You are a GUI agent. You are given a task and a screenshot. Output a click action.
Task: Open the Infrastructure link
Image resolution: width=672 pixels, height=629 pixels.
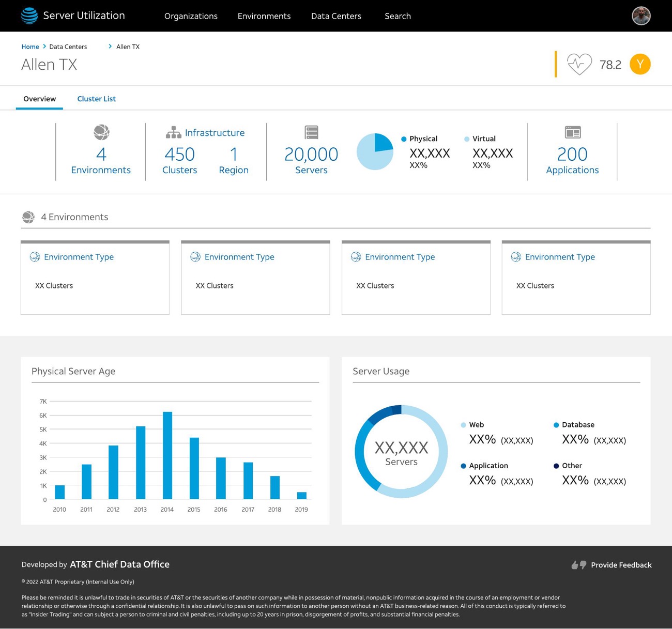click(x=215, y=133)
